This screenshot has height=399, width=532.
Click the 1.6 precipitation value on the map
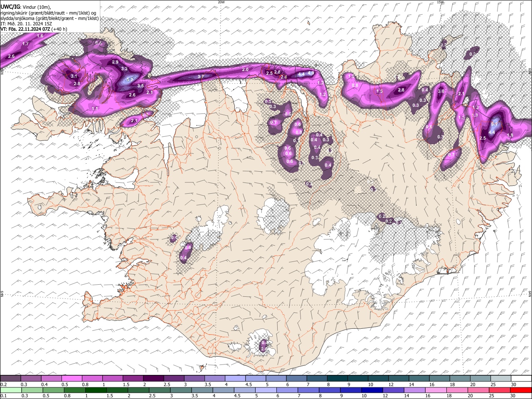point(40,36)
